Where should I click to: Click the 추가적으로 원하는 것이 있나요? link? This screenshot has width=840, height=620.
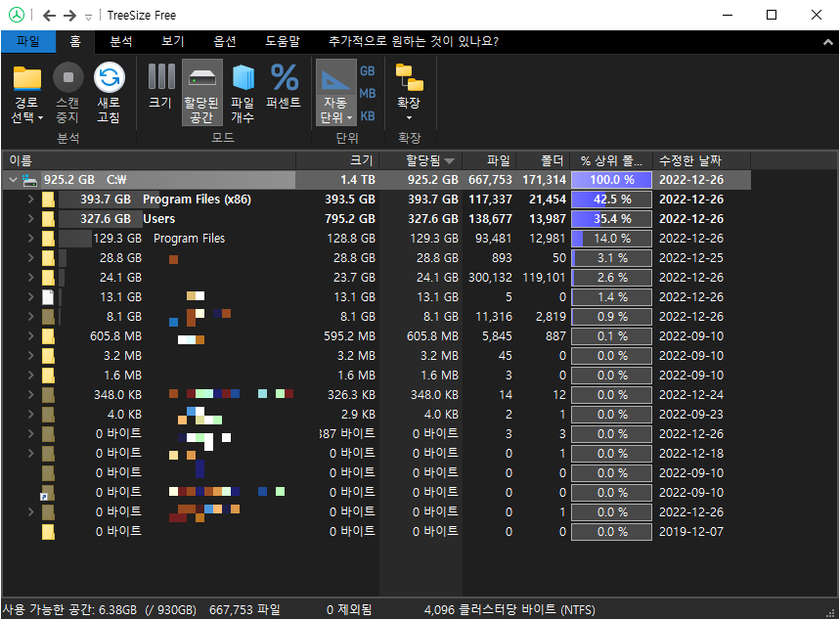pyautogui.click(x=413, y=41)
